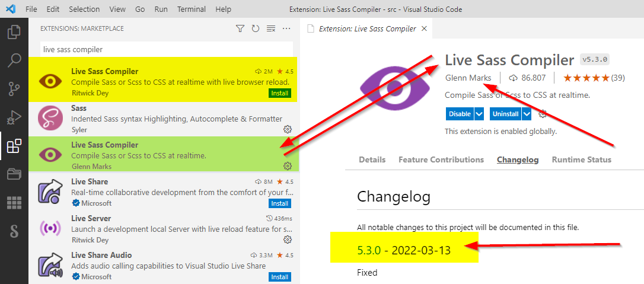
Task: Open the Explorer view in activity bar
Action: (14, 32)
